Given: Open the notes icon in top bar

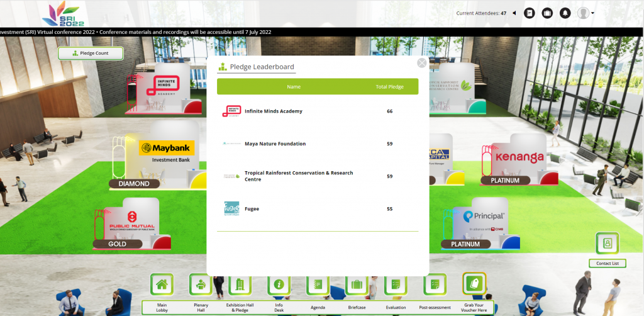Looking at the screenshot, I should click(530, 13).
